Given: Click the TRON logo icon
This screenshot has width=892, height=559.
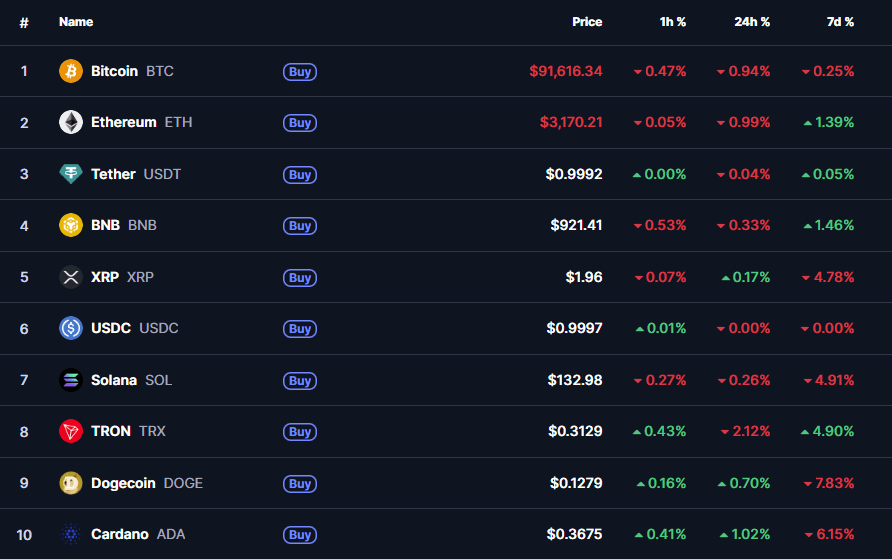Looking at the screenshot, I should [71, 431].
